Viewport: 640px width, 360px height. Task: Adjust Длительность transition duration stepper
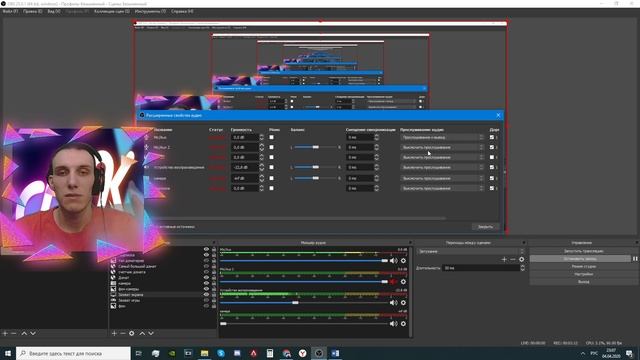[522, 268]
